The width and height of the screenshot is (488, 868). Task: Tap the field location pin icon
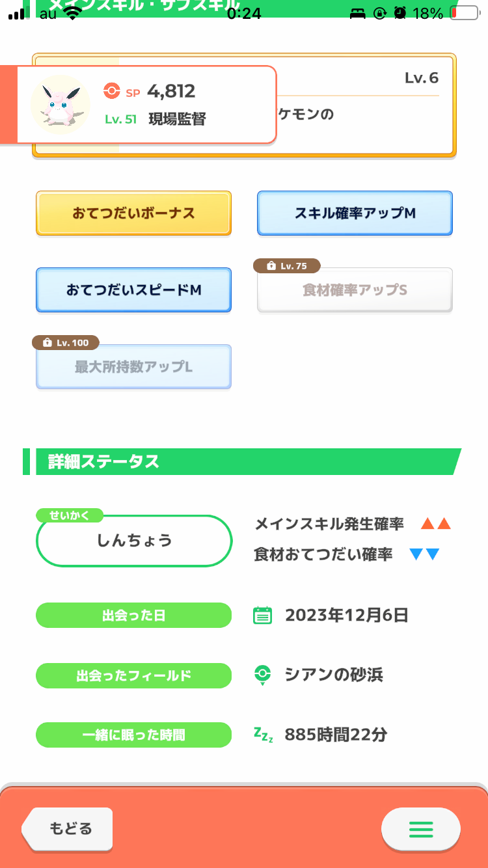[x=262, y=675]
